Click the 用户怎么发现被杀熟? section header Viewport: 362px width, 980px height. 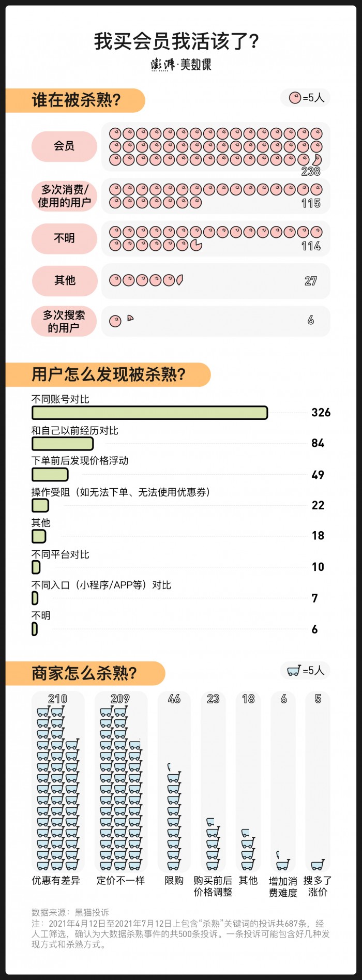tap(109, 374)
